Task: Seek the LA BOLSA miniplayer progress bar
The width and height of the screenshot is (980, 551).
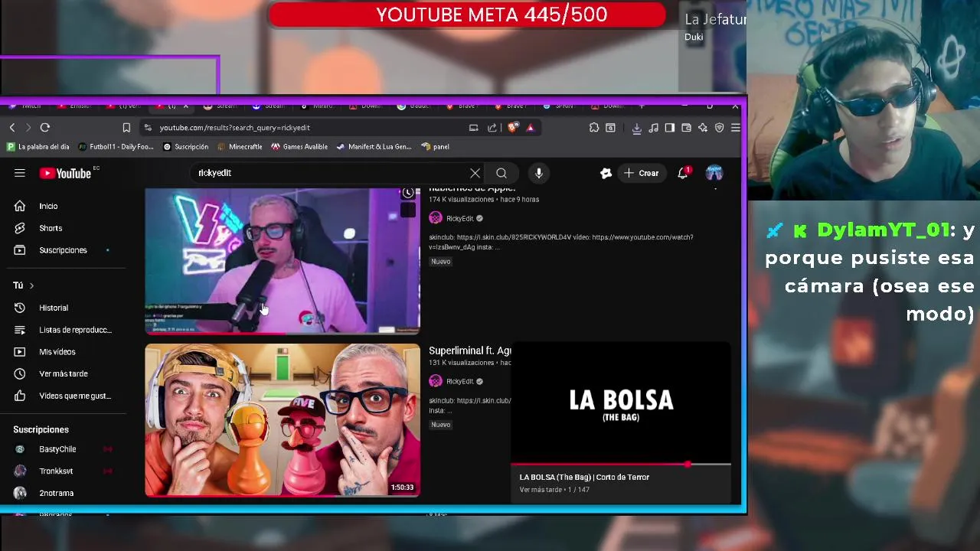Action: coord(621,465)
